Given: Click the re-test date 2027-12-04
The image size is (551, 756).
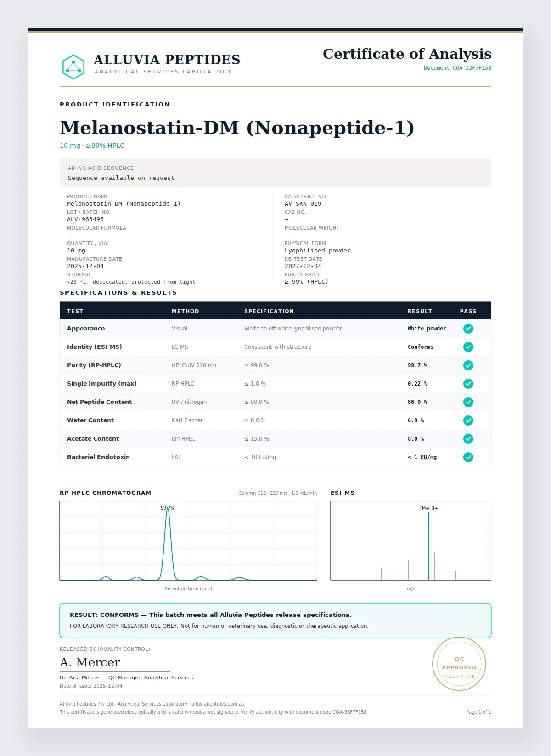Looking at the screenshot, I should click(303, 266).
